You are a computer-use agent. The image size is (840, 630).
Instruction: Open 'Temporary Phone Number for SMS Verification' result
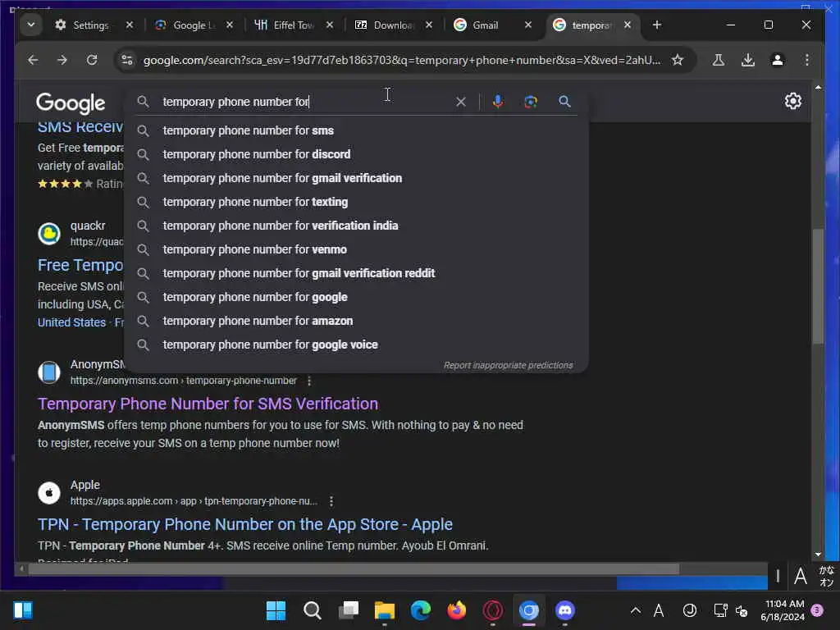[x=208, y=404]
